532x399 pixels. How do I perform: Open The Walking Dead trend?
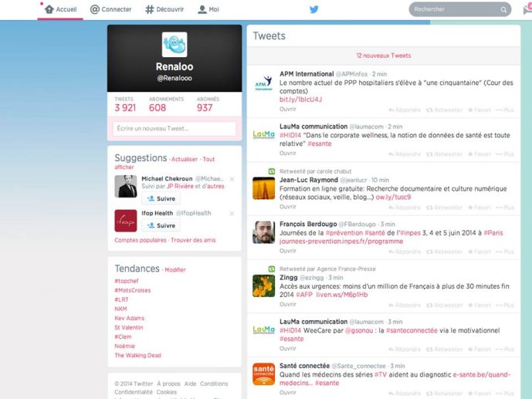(x=137, y=355)
